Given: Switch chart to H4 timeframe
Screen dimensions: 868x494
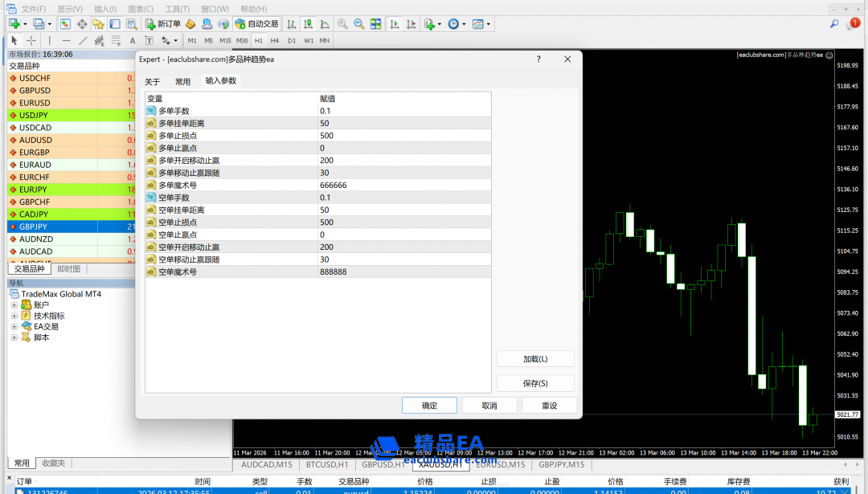Looking at the screenshot, I should pyautogui.click(x=275, y=40).
